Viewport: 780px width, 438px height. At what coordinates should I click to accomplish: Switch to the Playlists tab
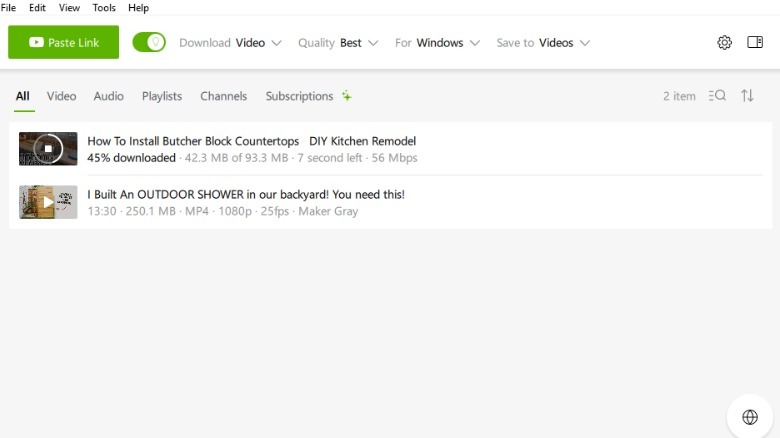coord(162,96)
